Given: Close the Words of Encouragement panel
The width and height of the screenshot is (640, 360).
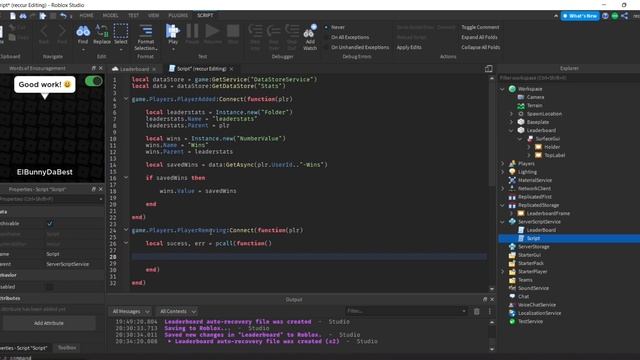Looking at the screenshot, I should pyautogui.click(x=100, y=68).
